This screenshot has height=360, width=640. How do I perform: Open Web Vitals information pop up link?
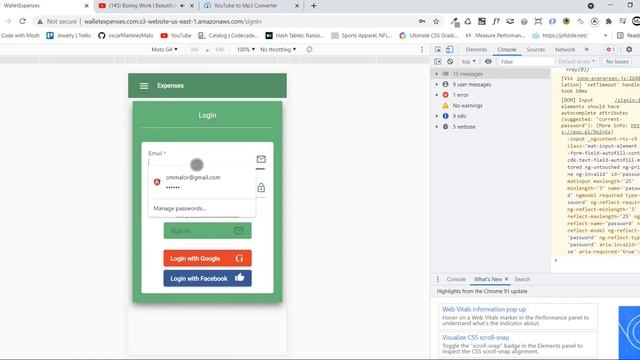[484, 309]
